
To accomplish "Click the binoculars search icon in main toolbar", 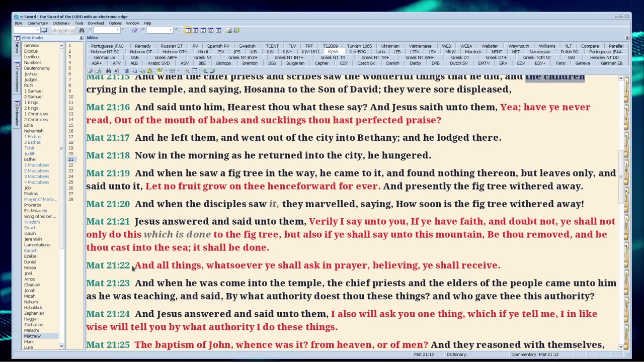I will pos(81,30).
